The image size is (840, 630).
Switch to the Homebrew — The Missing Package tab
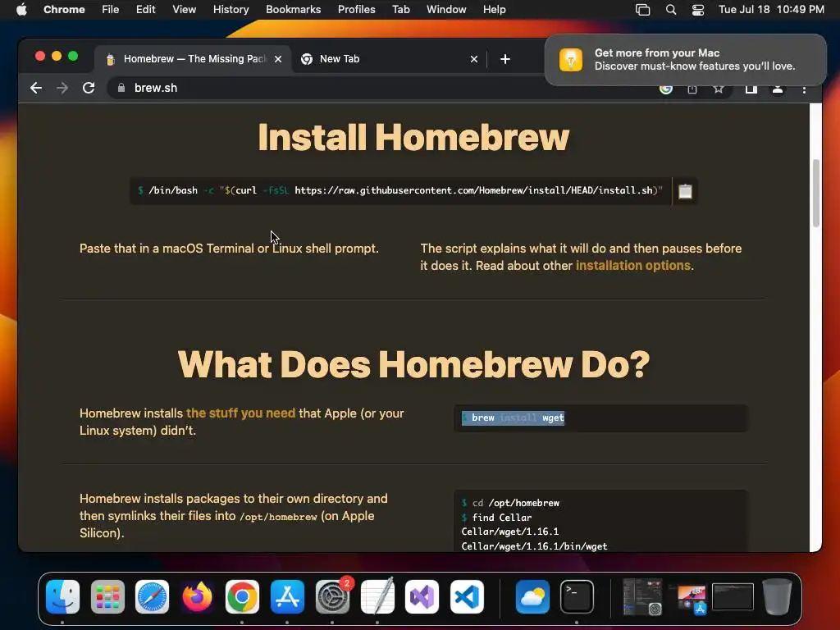194,59
